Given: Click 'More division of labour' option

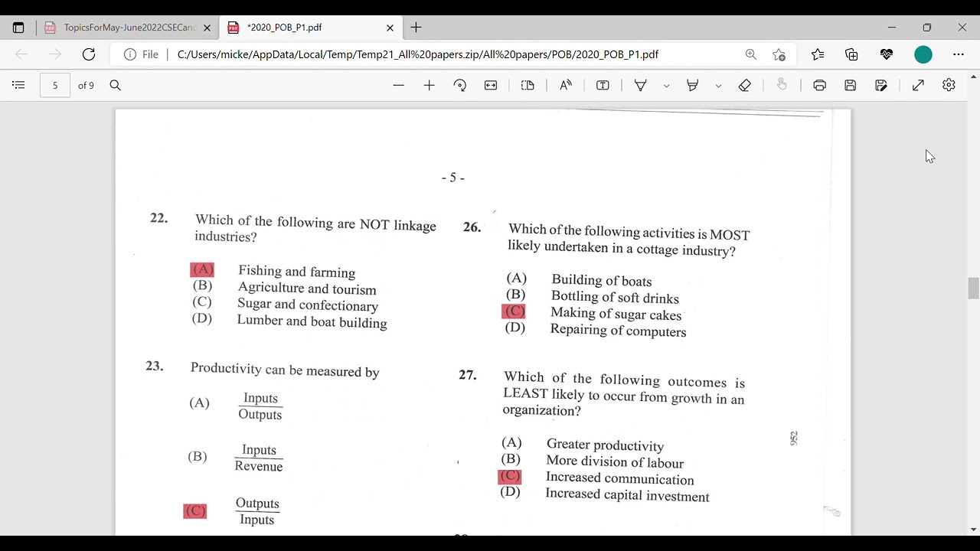Looking at the screenshot, I should (615, 461).
